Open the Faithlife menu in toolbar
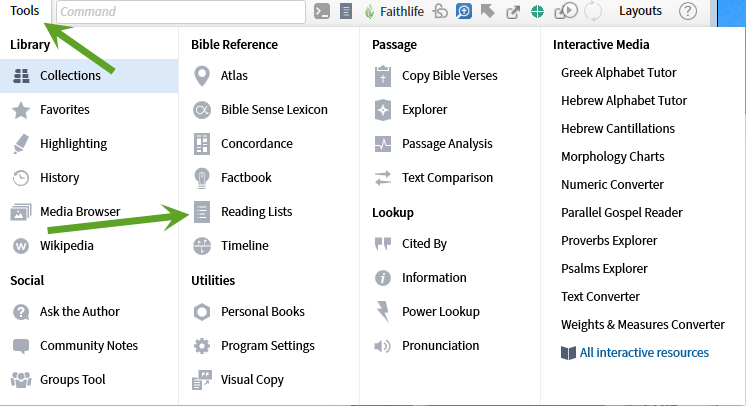This screenshot has width=746, height=406. tap(393, 11)
